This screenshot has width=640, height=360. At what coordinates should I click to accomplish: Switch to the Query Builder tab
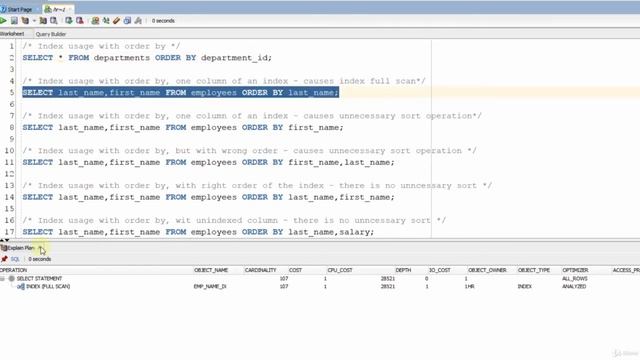click(51, 34)
